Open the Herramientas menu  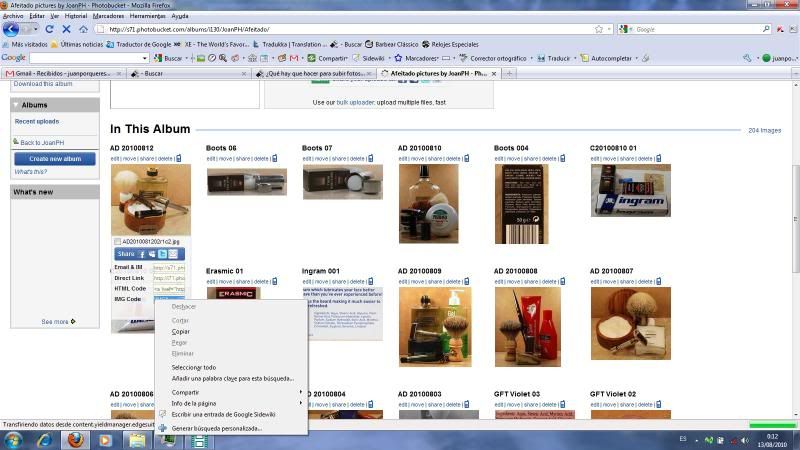[x=147, y=16]
